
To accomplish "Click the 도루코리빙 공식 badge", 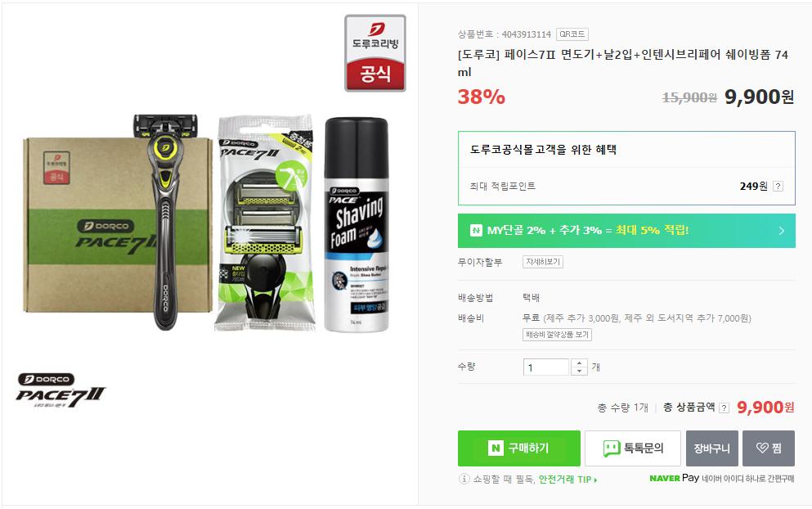I will (375, 53).
